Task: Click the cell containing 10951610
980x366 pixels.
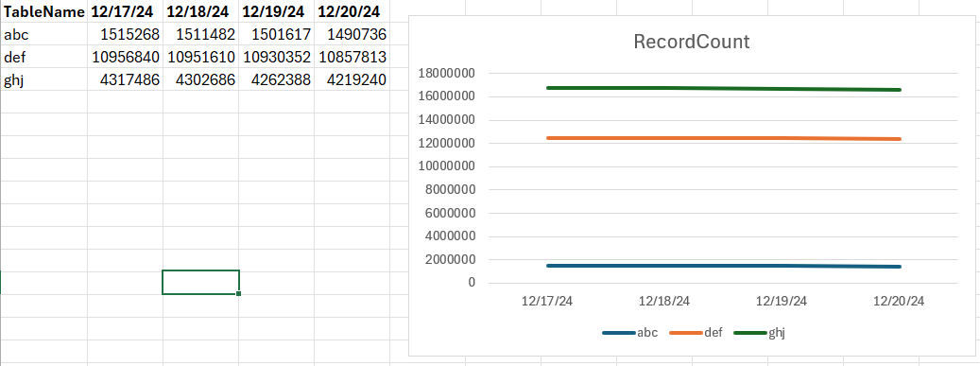Action: click(x=200, y=57)
